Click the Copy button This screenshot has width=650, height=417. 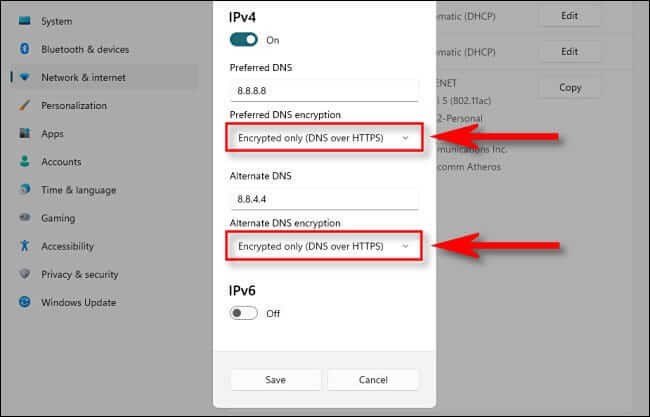570,87
